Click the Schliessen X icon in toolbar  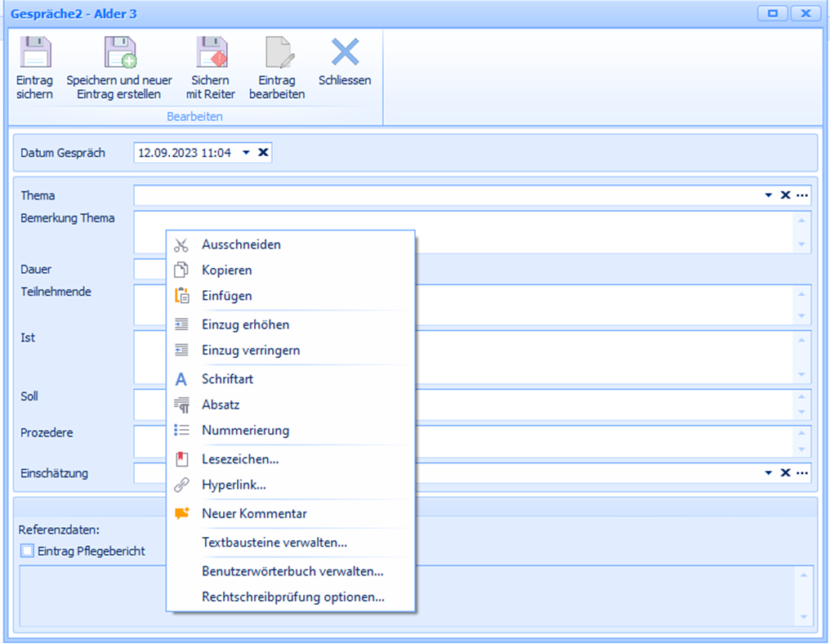tap(345, 52)
